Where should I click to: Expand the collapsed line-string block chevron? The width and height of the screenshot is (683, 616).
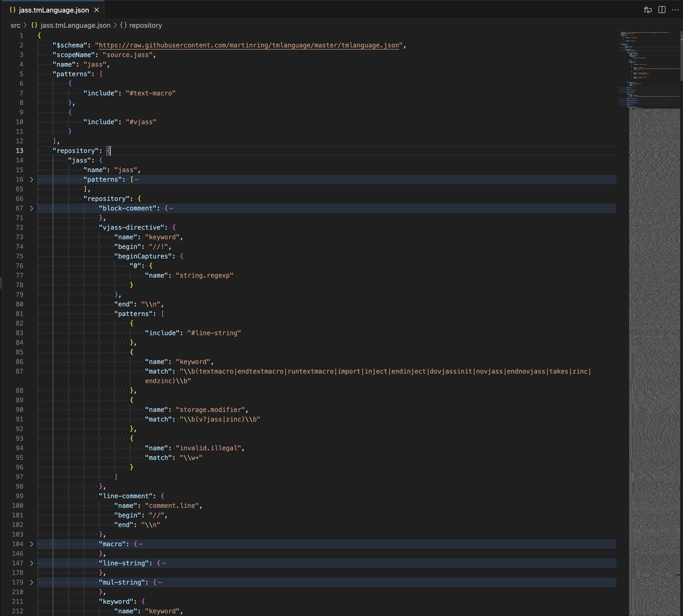(x=31, y=563)
